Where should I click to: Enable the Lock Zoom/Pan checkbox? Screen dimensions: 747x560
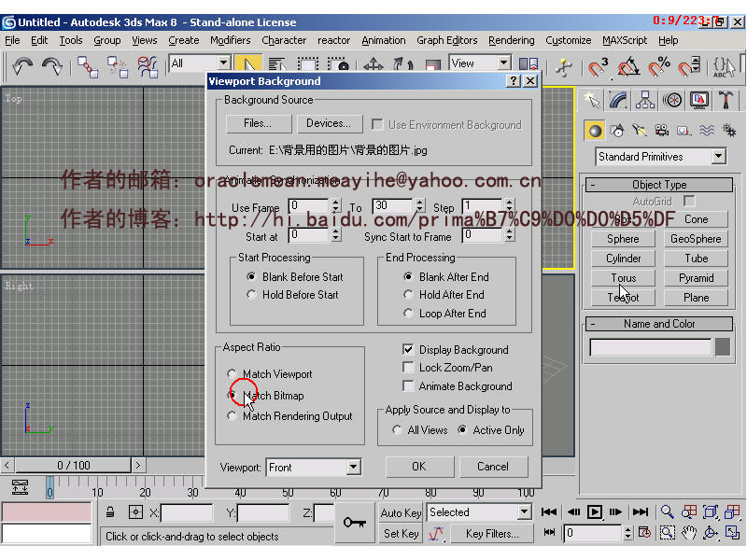coord(408,367)
